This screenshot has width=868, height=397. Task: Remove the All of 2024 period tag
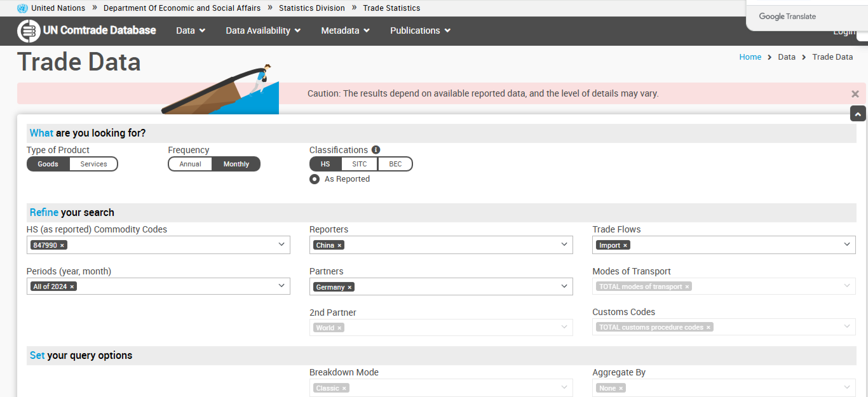(72, 286)
